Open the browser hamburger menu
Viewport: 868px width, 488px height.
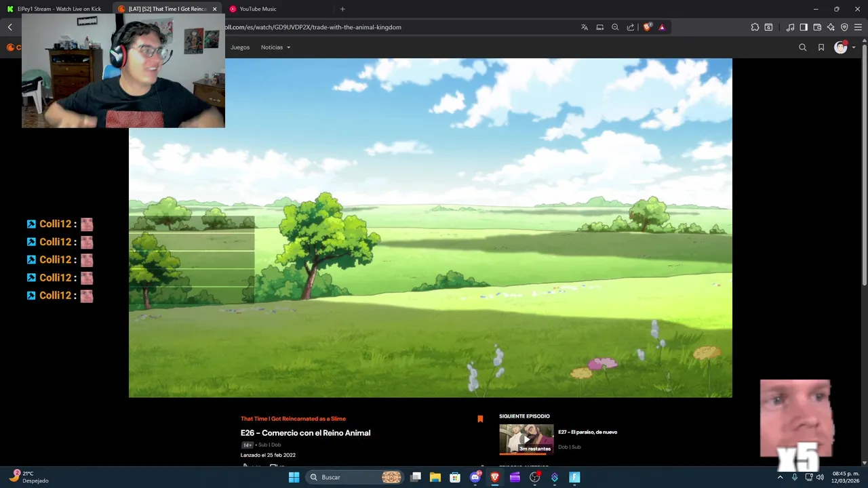click(x=858, y=27)
